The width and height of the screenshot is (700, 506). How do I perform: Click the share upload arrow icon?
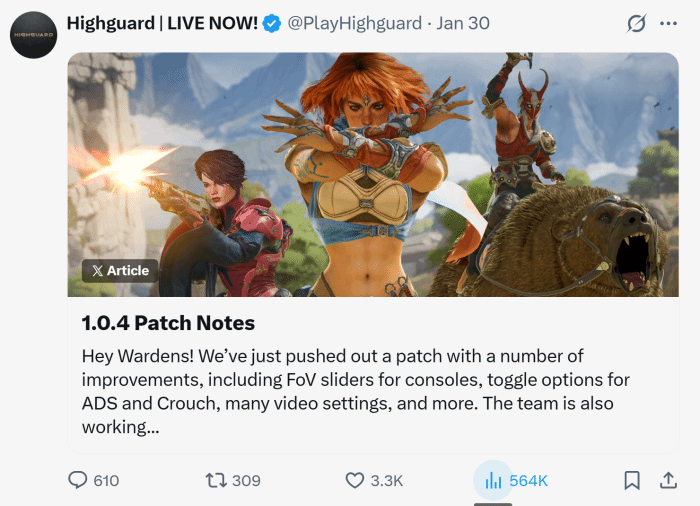(668, 481)
